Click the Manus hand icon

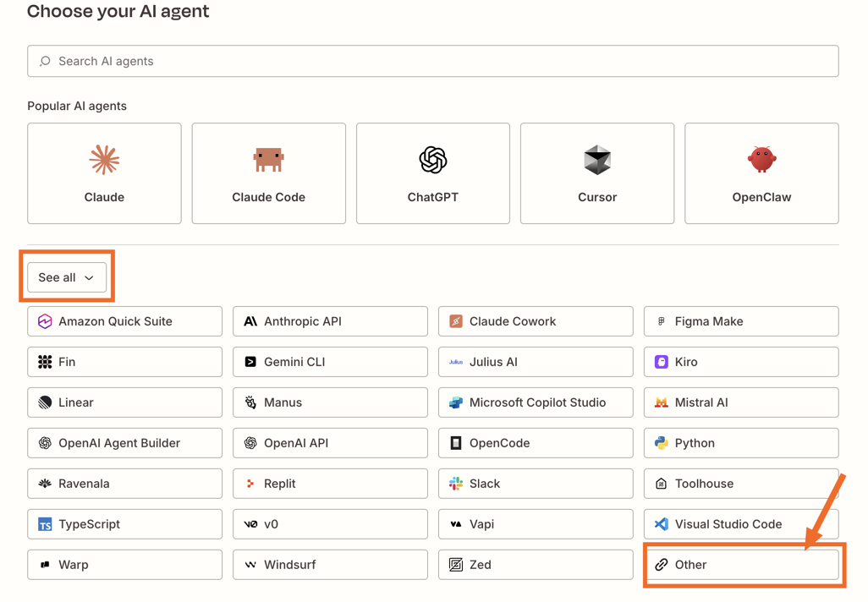250,402
